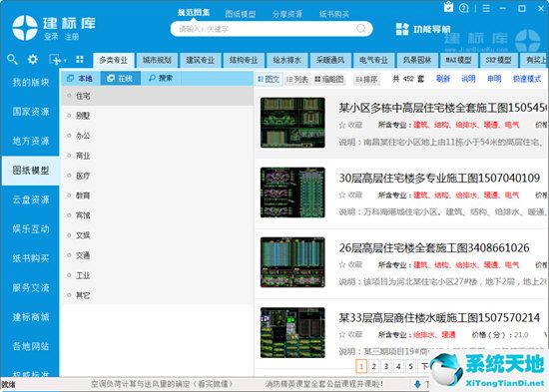This screenshot has width=549, height=392.
Task: Switch to the 在线 online tab
Action: (121, 78)
